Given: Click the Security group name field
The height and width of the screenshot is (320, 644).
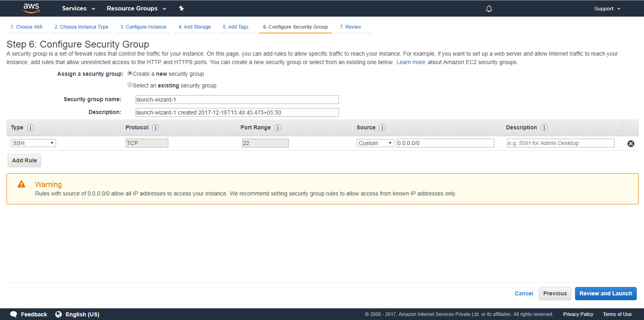Looking at the screenshot, I should click(x=237, y=100).
